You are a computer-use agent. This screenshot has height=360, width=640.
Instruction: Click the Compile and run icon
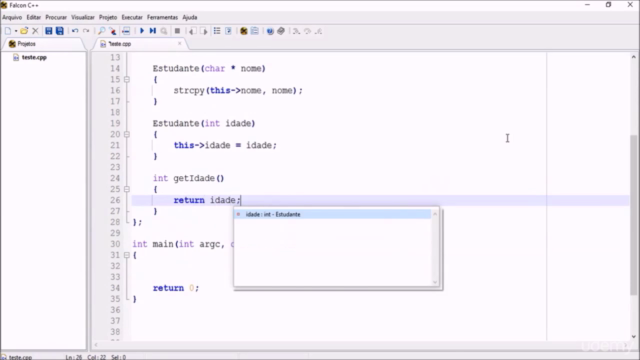(x=153, y=31)
